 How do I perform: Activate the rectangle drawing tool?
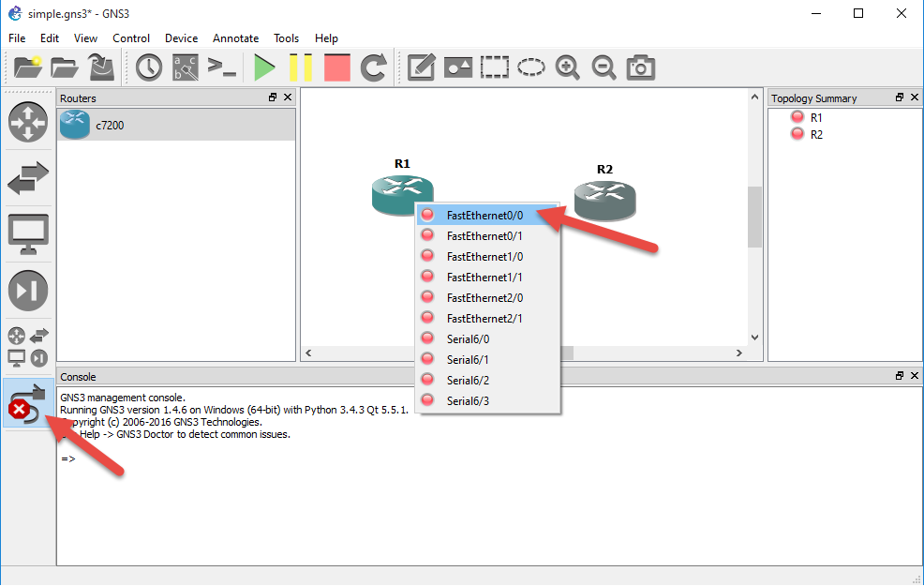(494, 67)
